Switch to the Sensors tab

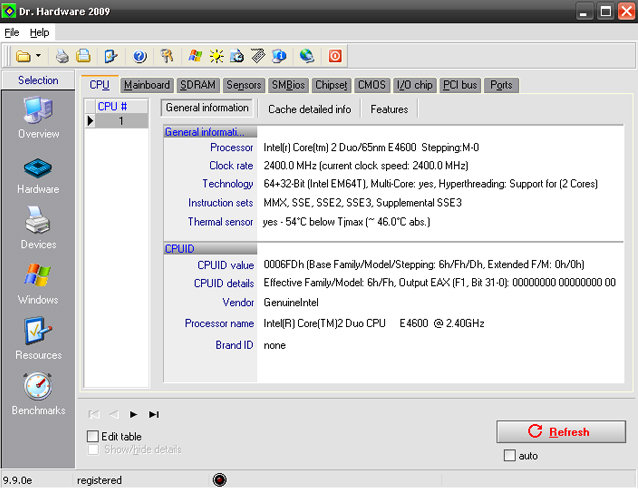click(244, 85)
